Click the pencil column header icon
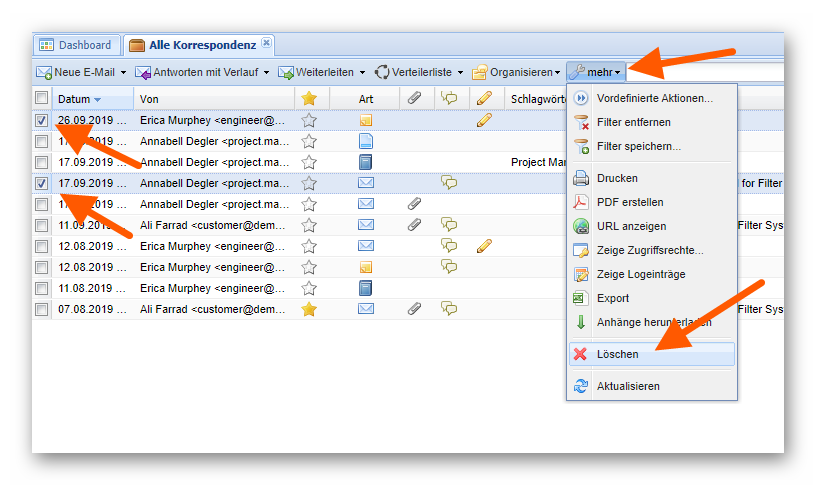 click(484, 98)
